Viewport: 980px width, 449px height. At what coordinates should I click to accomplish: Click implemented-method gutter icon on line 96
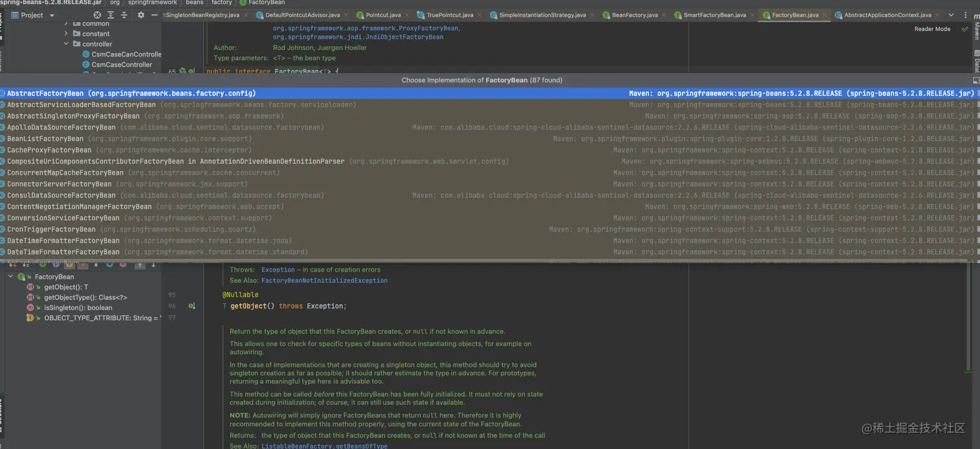(192, 306)
